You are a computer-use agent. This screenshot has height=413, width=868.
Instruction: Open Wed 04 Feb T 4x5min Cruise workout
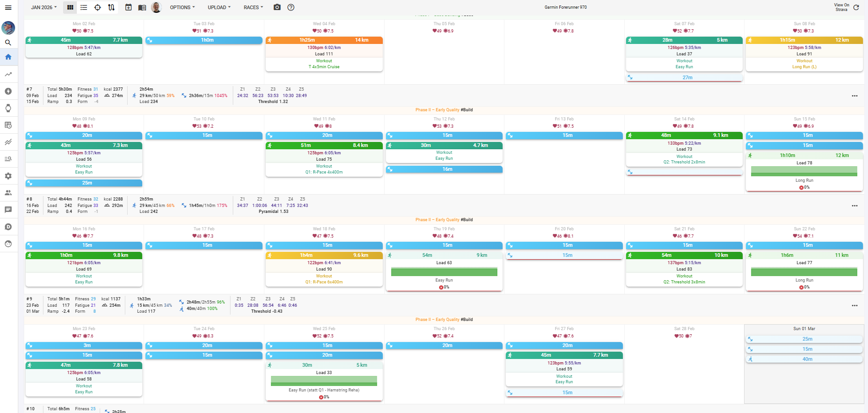(x=324, y=67)
